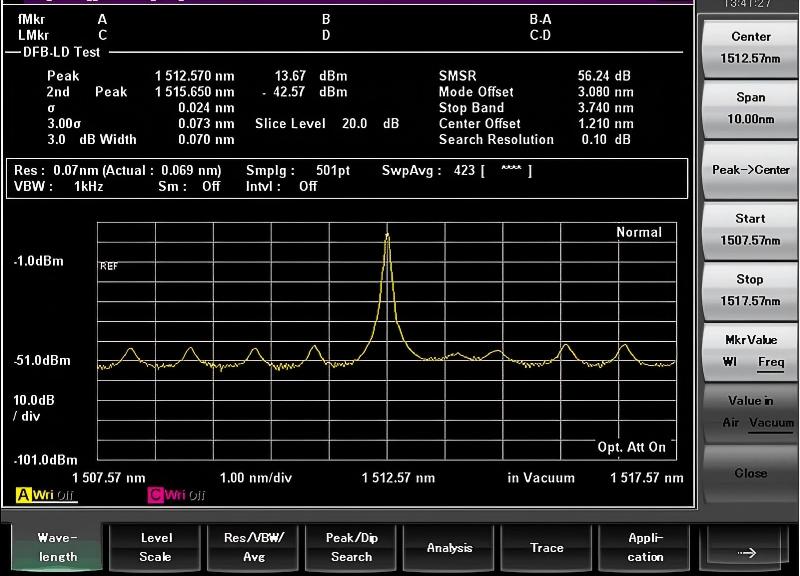Change the Stop wavelength 1517.57nm
The width and height of the screenshot is (800, 576).
point(750,290)
